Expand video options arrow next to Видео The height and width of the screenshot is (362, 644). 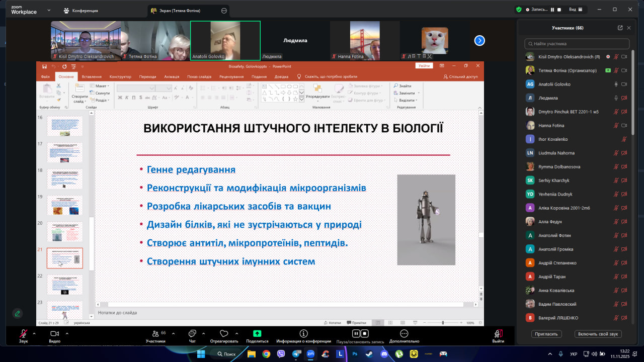click(x=66, y=333)
